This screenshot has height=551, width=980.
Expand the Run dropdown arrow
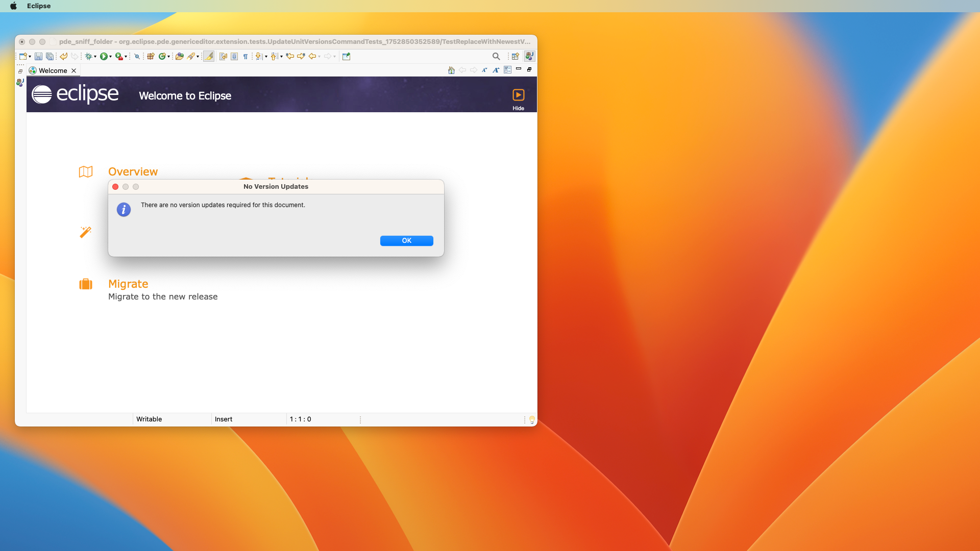click(110, 57)
